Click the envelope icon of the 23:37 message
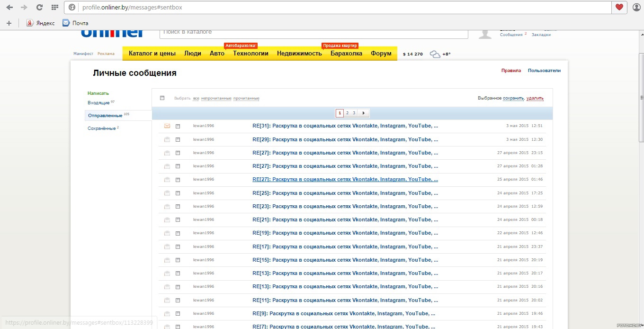 (x=167, y=247)
